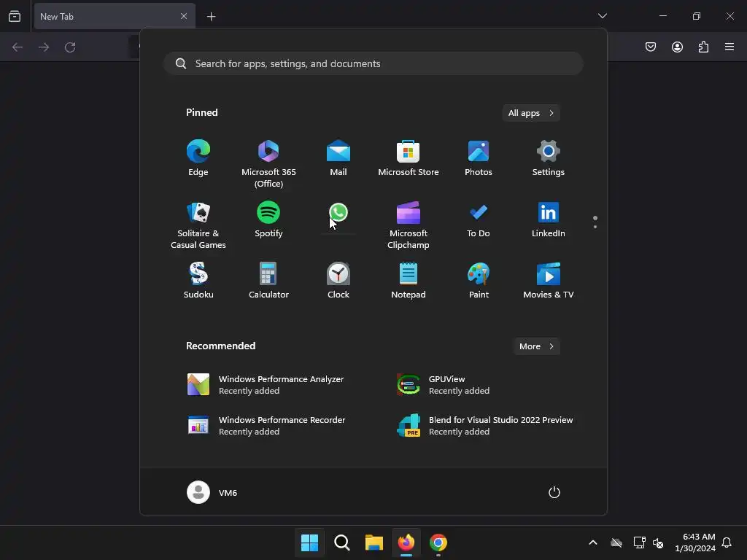Image resolution: width=747 pixels, height=560 pixels.
Task: Open Firefox list all tabs dropdown
Action: [x=603, y=16]
